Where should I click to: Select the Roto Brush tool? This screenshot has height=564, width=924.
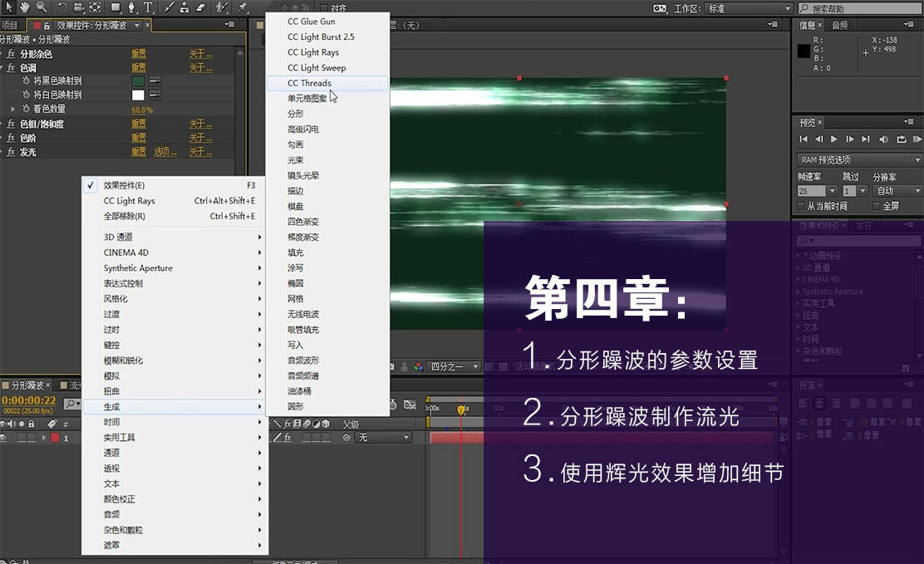point(222,7)
